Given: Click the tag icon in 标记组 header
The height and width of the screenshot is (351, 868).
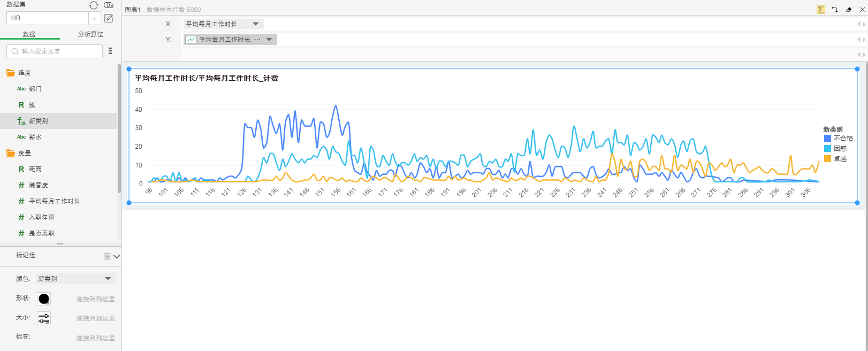Looking at the screenshot, I should 107,256.
